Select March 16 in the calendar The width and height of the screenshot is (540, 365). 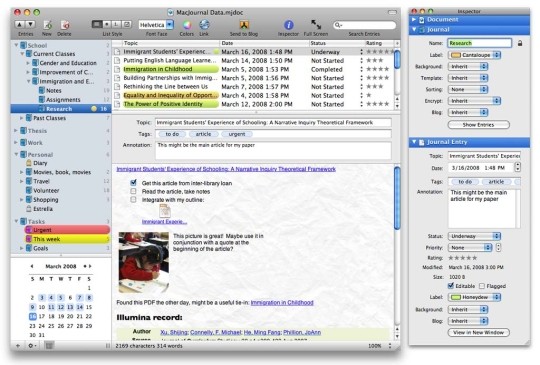pyautogui.click(x=32, y=316)
